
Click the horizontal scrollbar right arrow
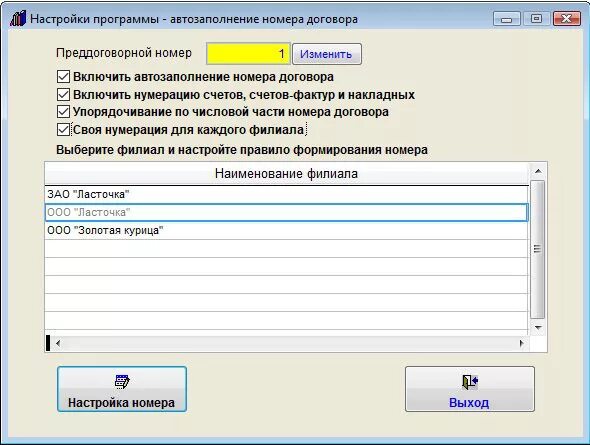pyautogui.click(x=522, y=343)
